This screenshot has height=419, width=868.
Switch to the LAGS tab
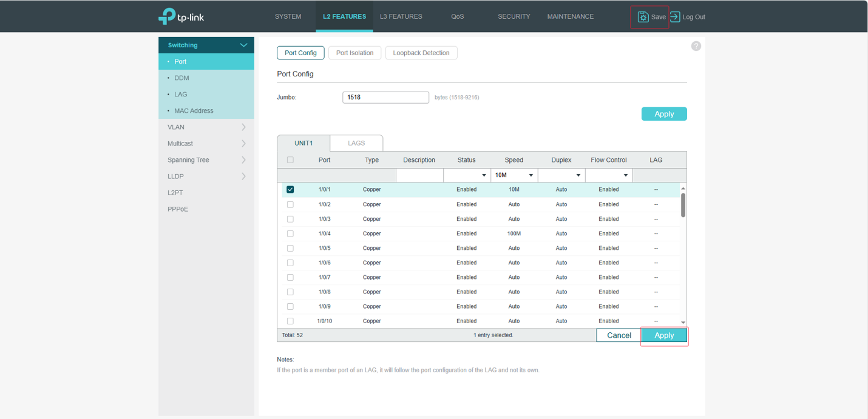tap(356, 143)
